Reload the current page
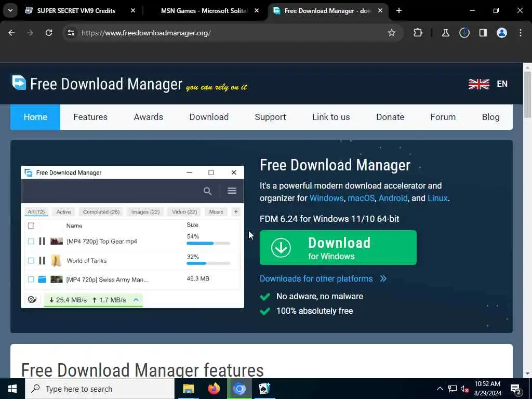The width and height of the screenshot is (532, 399). (49, 33)
